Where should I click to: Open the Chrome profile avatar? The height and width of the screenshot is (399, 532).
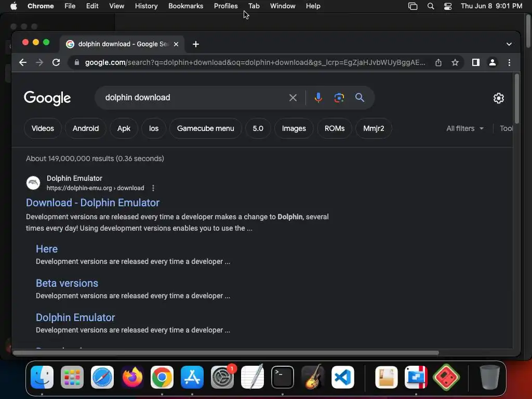click(x=493, y=62)
